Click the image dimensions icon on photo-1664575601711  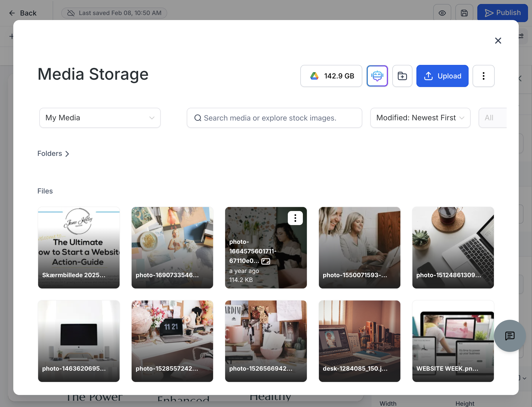pyautogui.click(x=265, y=261)
